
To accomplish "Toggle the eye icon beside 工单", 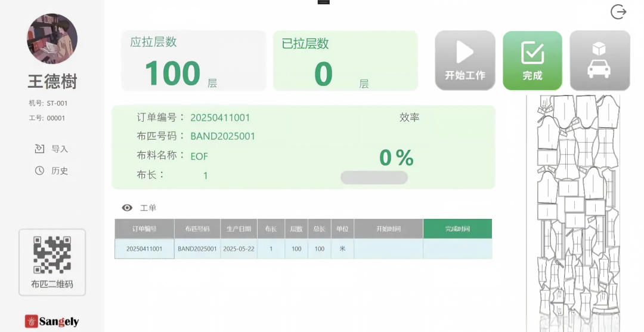I will tap(128, 208).
